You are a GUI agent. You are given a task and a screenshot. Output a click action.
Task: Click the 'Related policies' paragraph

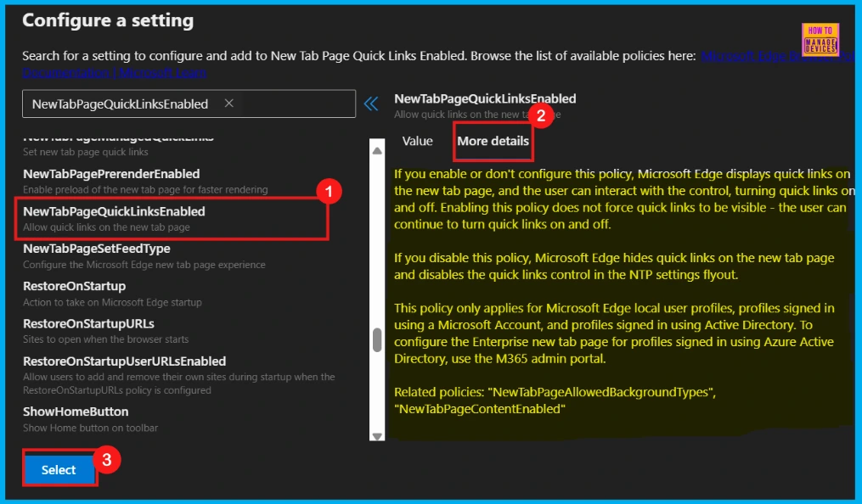(555, 400)
